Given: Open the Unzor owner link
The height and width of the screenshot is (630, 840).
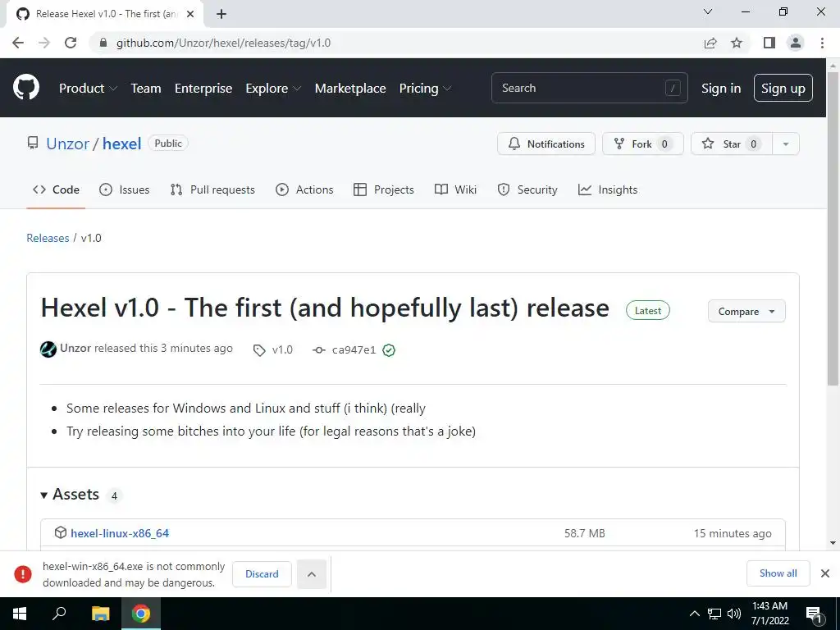Looking at the screenshot, I should coord(67,144).
